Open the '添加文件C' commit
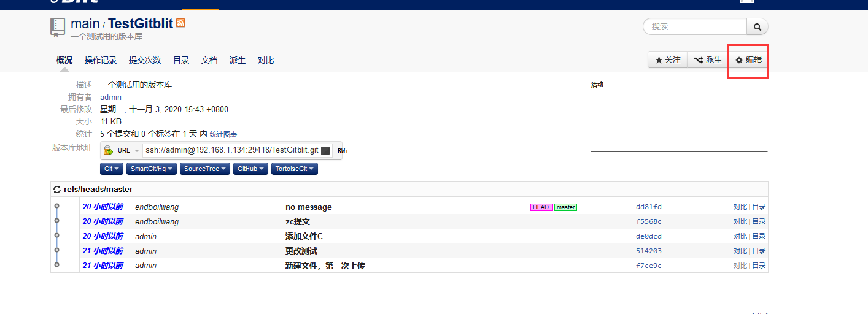 pyautogui.click(x=304, y=236)
